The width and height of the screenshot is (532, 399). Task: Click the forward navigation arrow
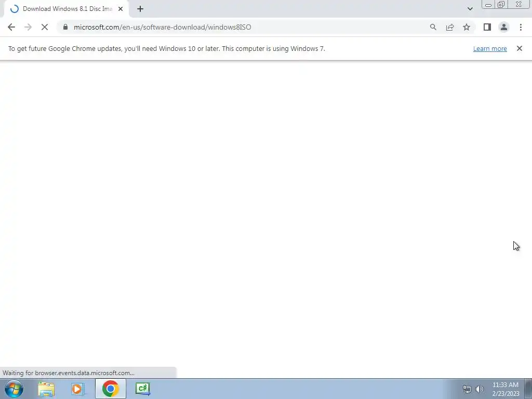pos(28,27)
